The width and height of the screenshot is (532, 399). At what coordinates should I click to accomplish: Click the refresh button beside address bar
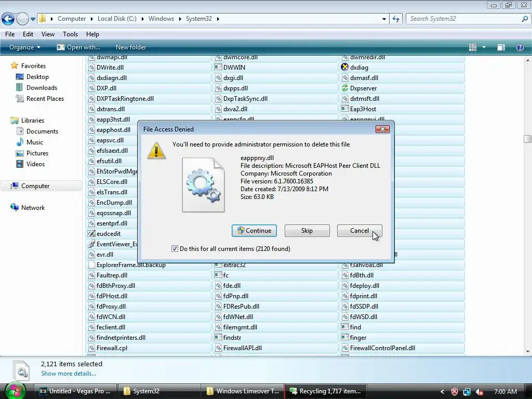[x=396, y=19]
